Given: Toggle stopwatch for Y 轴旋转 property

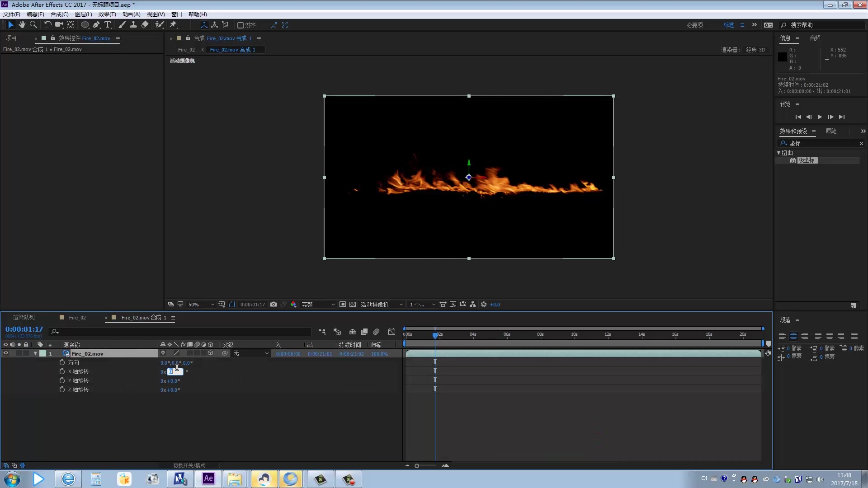Looking at the screenshot, I should (62, 380).
